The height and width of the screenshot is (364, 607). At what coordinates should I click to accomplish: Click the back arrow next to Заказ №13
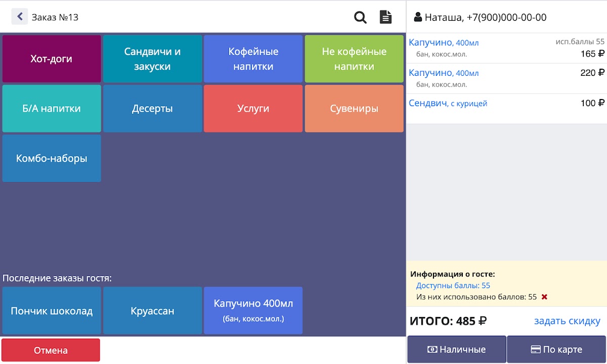20,17
